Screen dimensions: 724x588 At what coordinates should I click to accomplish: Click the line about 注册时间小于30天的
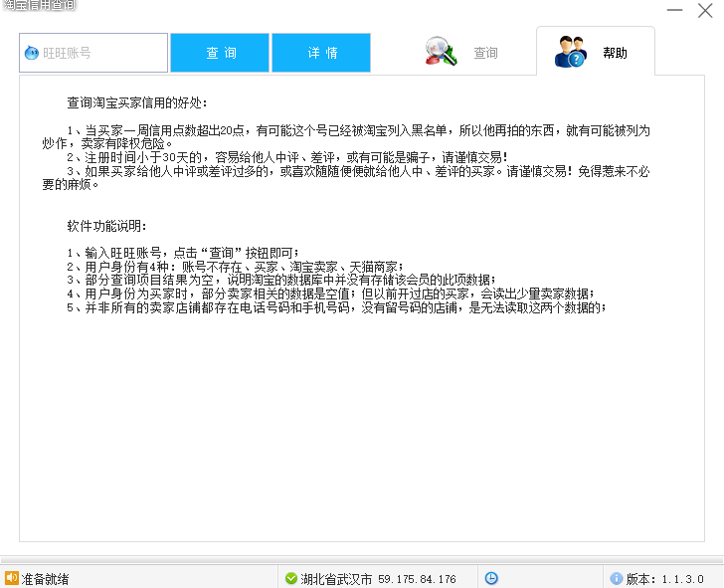coord(287,157)
